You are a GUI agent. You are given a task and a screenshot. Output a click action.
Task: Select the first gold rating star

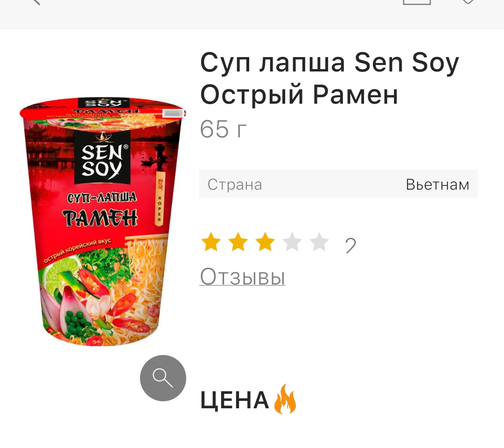coord(211,242)
